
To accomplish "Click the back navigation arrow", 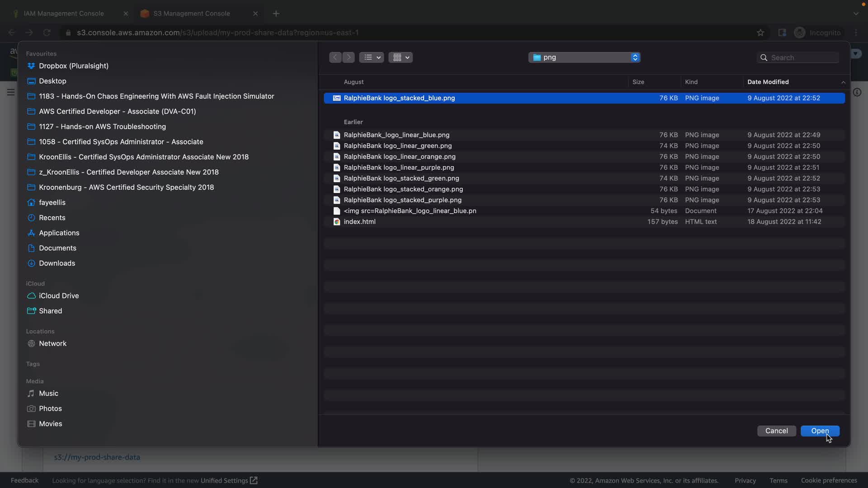I will click(x=335, y=57).
